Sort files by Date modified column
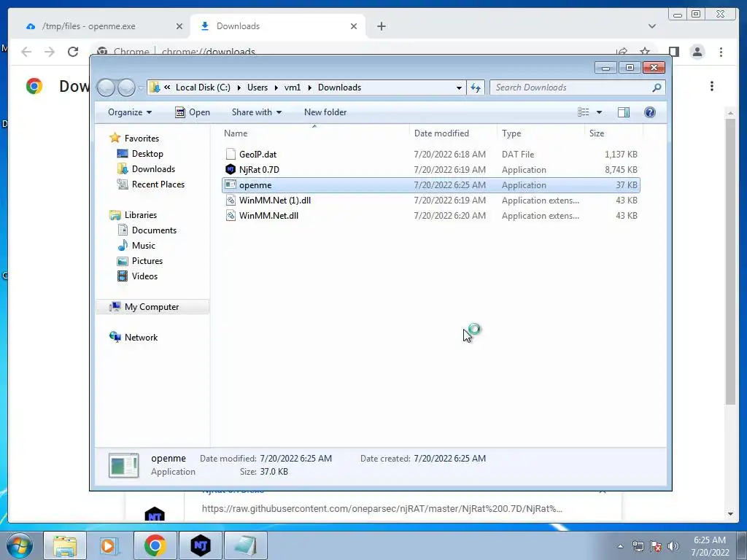Viewport: 747px width, 560px height. (x=453, y=133)
